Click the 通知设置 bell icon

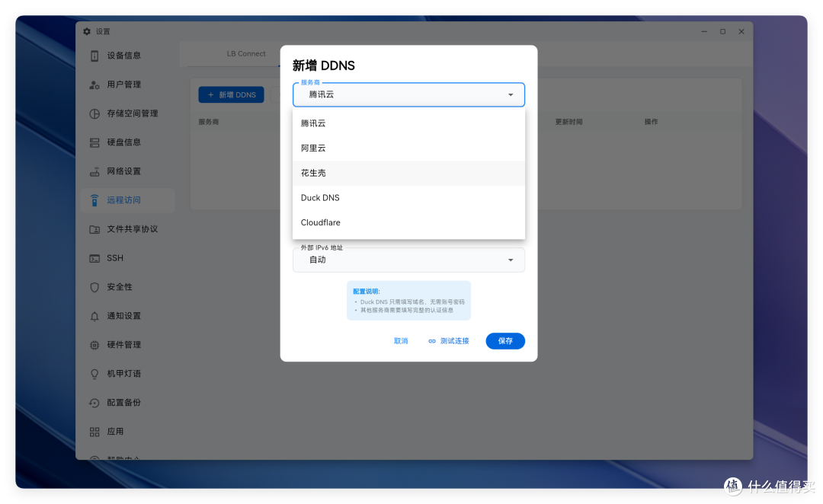click(x=94, y=316)
